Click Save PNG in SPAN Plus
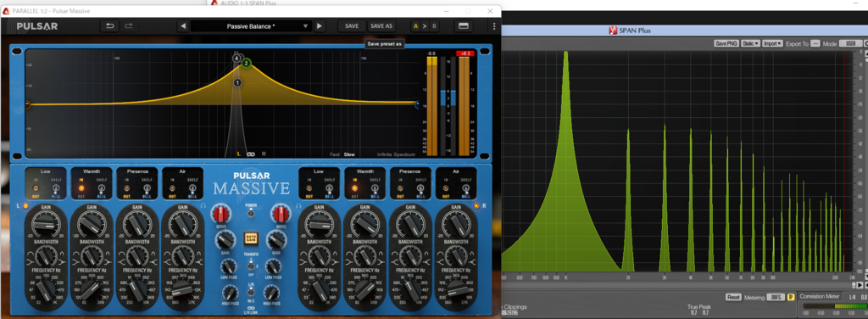This screenshot has width=868, height=319. pos(726,43)
